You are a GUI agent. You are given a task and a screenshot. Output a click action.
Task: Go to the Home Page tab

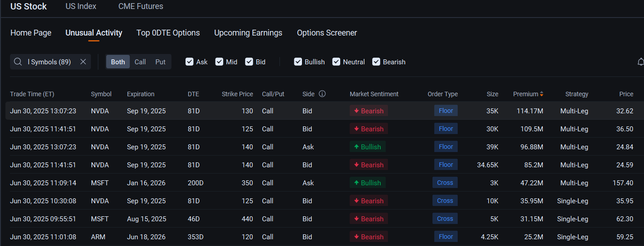pos(31,33)
